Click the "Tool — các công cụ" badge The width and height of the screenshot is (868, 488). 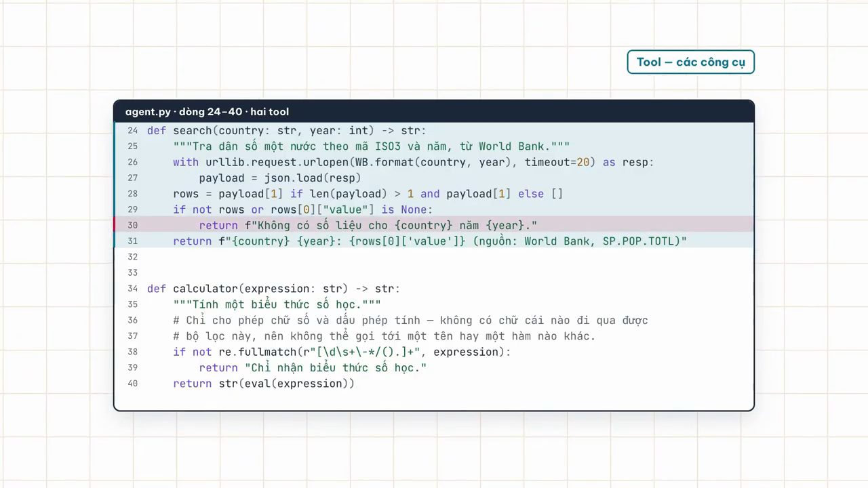tap(690, 62)
